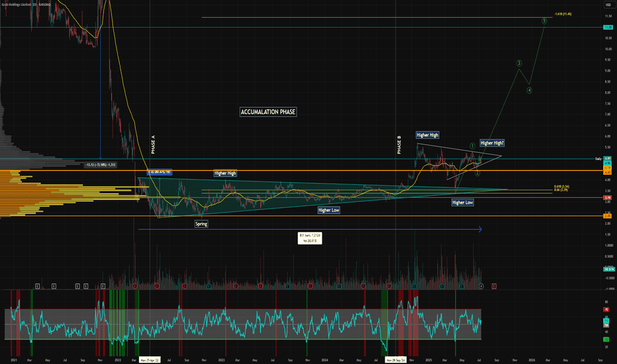Click the orange 2.35 price axis label
Viewport: 617px width, 364px height.
608,216
